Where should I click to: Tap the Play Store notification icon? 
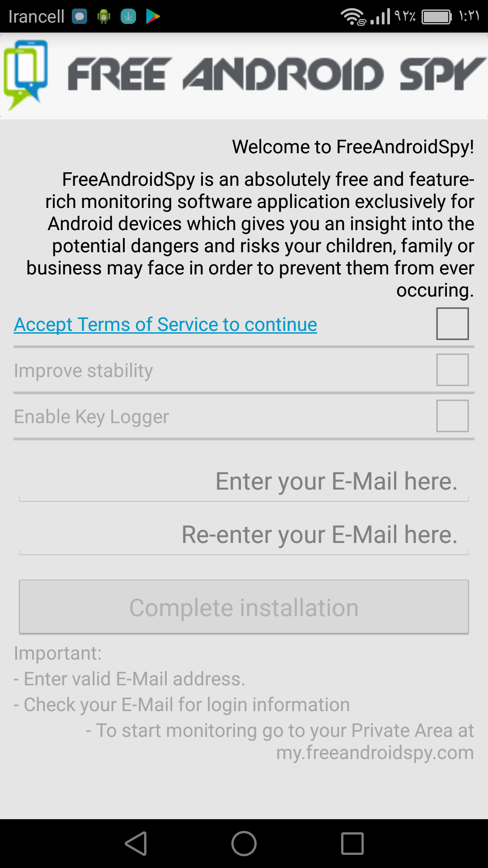(x=153, y=17)
